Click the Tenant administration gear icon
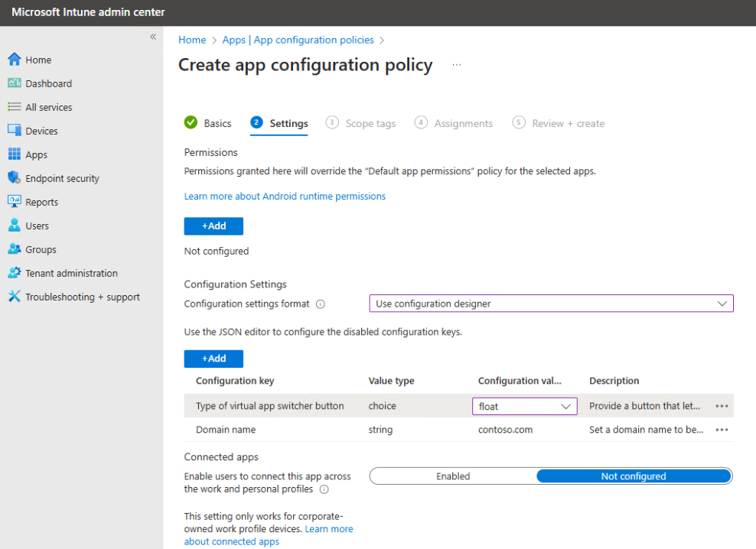The image size is (756, 549). [x=15, y=273]
